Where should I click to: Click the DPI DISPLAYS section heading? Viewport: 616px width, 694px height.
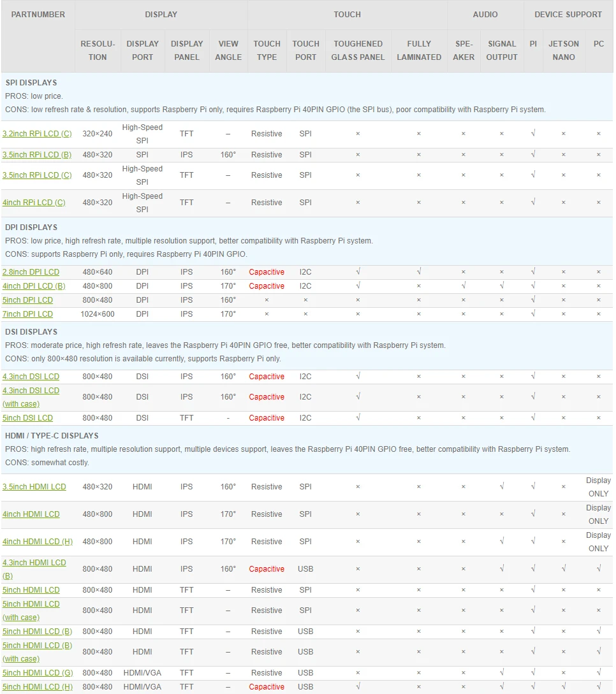pos(31,228)
